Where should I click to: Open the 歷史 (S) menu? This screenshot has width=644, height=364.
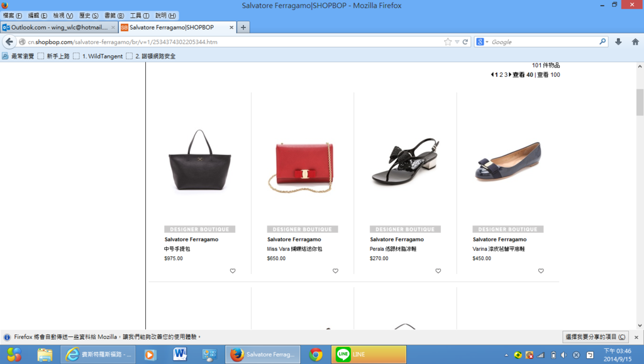[x=89, y=15]
